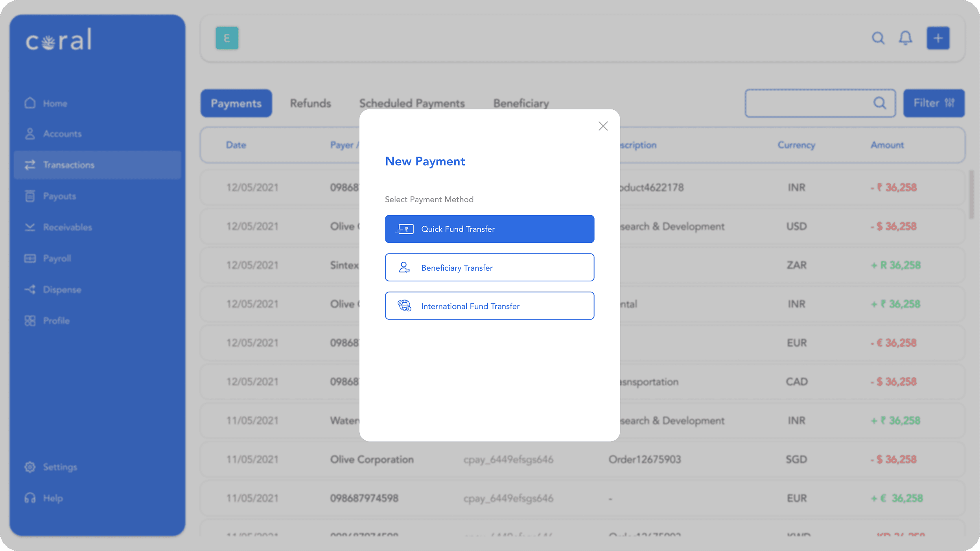Choose Beneficiary Transfer option

[x=489, y=268]
